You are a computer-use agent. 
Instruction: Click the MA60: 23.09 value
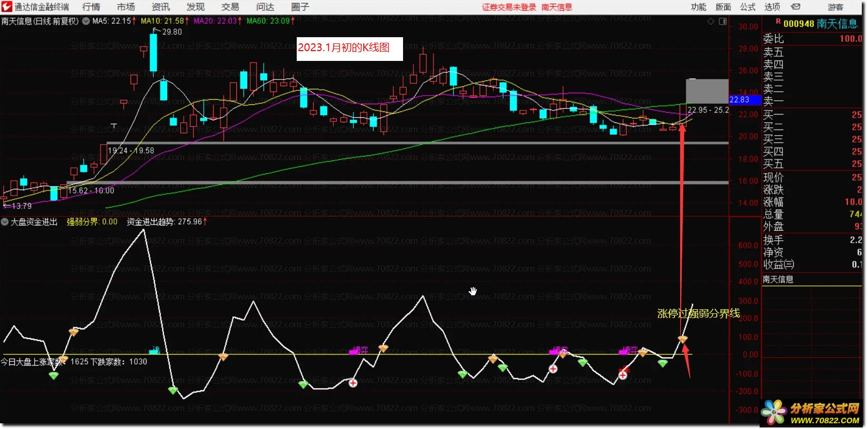click(x=270, y=21)
